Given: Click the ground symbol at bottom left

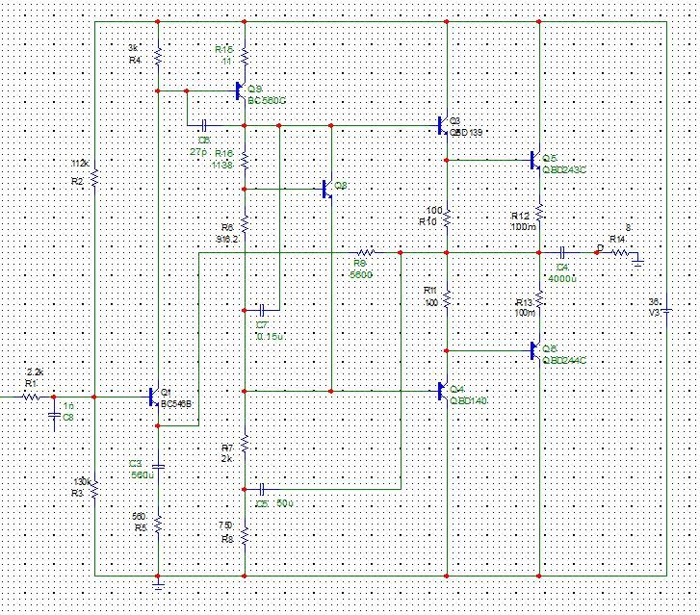Looking at the screenshot, I should pyautogui.click(x=158, y=584).
